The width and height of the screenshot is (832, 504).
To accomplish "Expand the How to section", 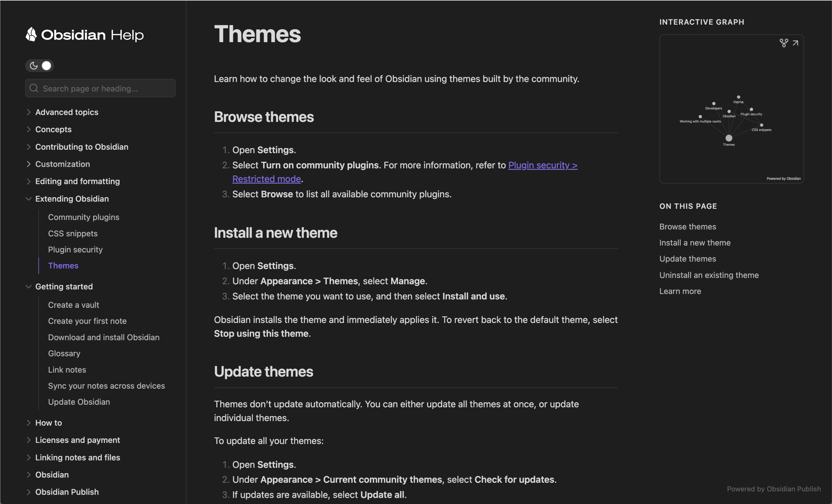I will (48, 423).
